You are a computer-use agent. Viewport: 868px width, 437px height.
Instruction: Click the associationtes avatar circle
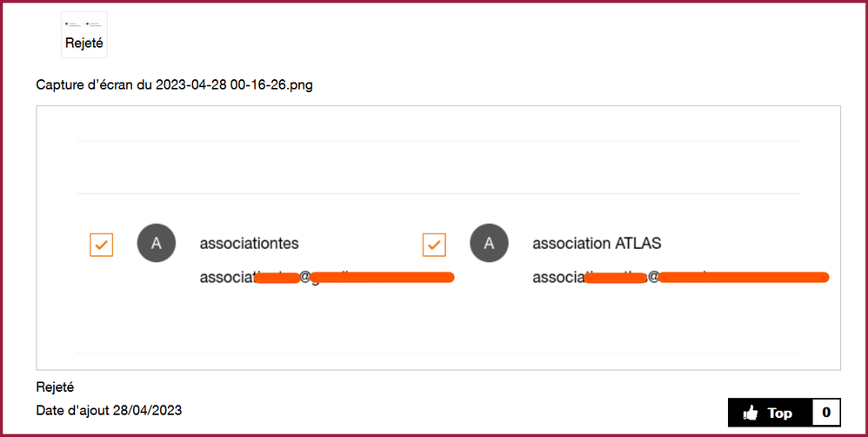point(157,244)
